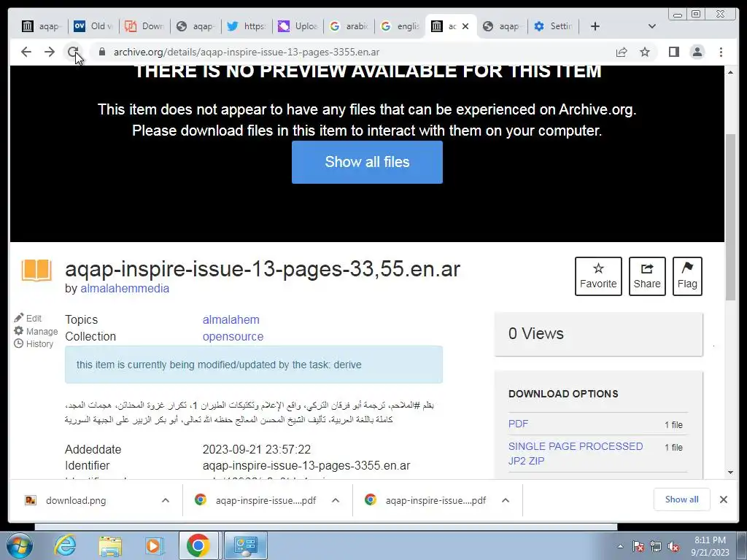
Task: Expand options for first aqap-inspire-issue pdf
Action: click(x=336, y=500)
